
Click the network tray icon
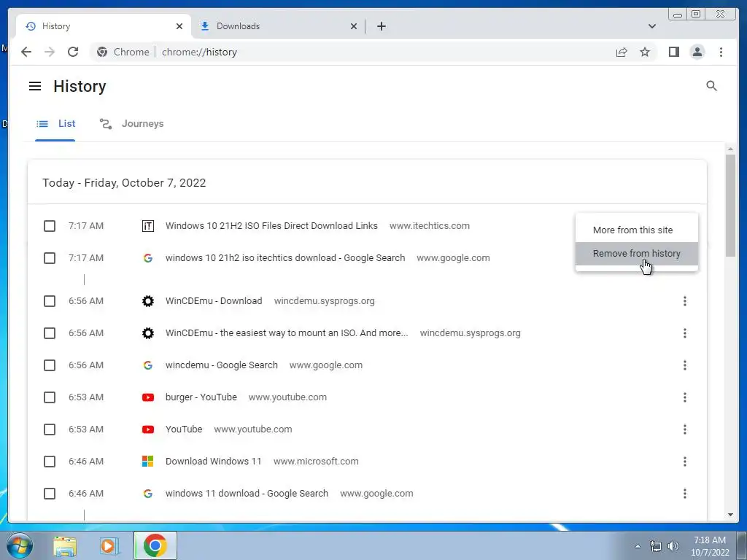(656, 546)
